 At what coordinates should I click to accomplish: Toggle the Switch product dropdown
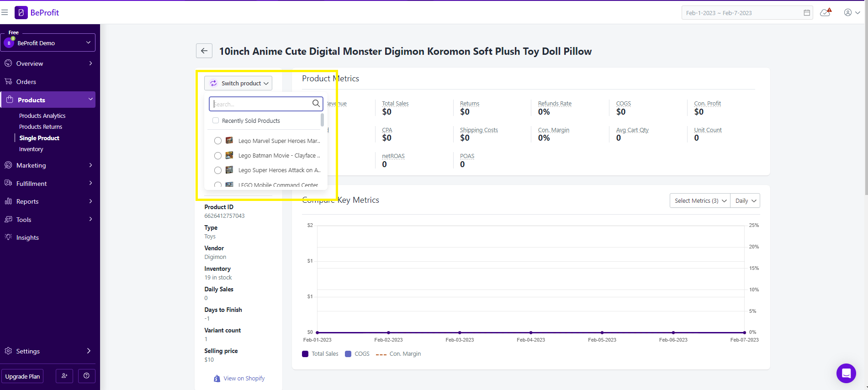[x=238, y=83]
